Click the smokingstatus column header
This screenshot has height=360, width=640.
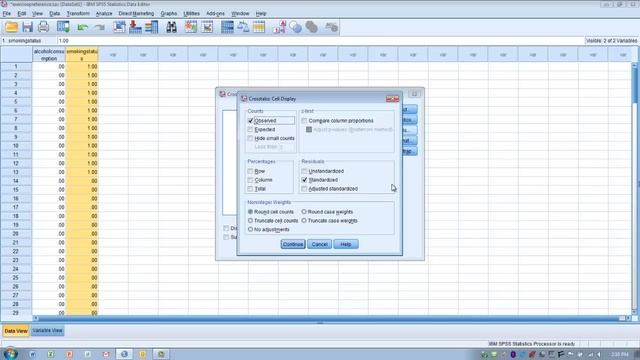[82, 55]
